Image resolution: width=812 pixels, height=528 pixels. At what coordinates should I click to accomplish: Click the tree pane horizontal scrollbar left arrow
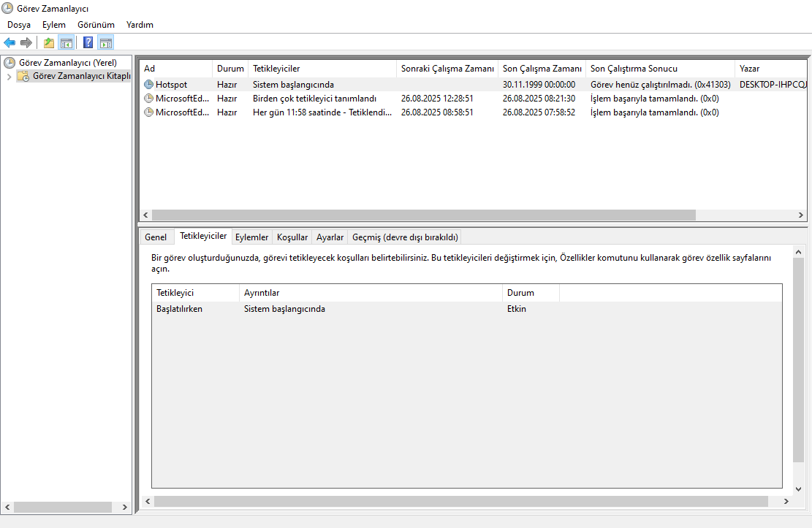[7, 508]
